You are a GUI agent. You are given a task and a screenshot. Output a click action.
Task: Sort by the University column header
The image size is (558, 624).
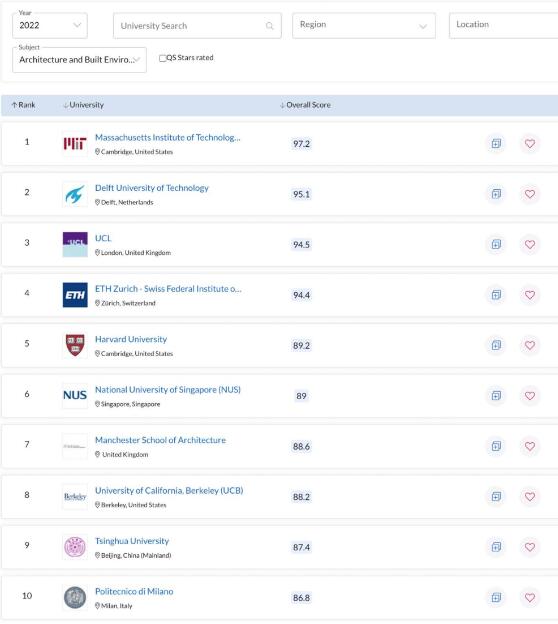(84, 105)
